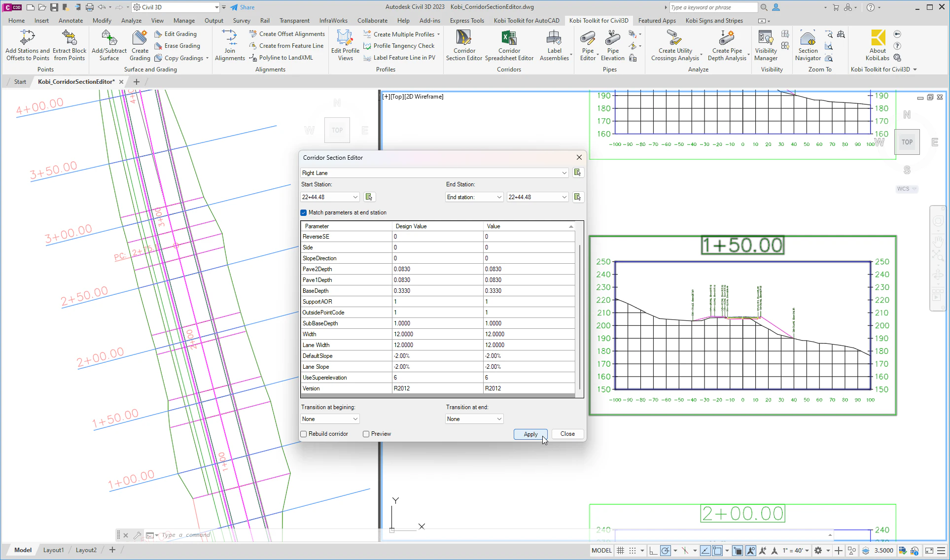The image size is (950, 560).
Task: Open the annotation scale 1"=40' selector
Action: [x=795, y=551]
